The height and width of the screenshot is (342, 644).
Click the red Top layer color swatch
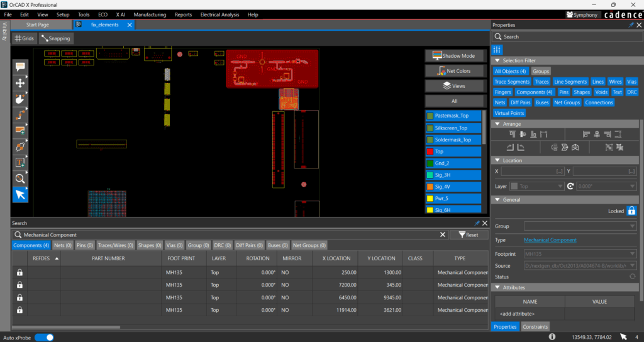tap(430, 152)
